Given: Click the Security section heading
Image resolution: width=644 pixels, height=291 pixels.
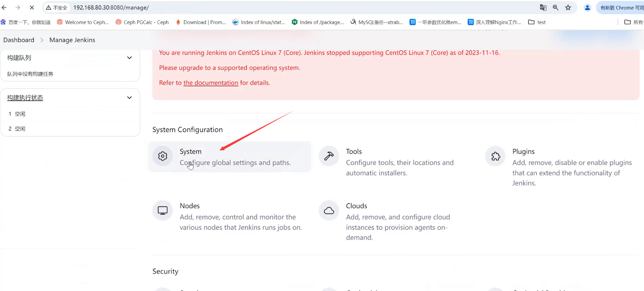Looking at the screenshot, I should 165,271.
